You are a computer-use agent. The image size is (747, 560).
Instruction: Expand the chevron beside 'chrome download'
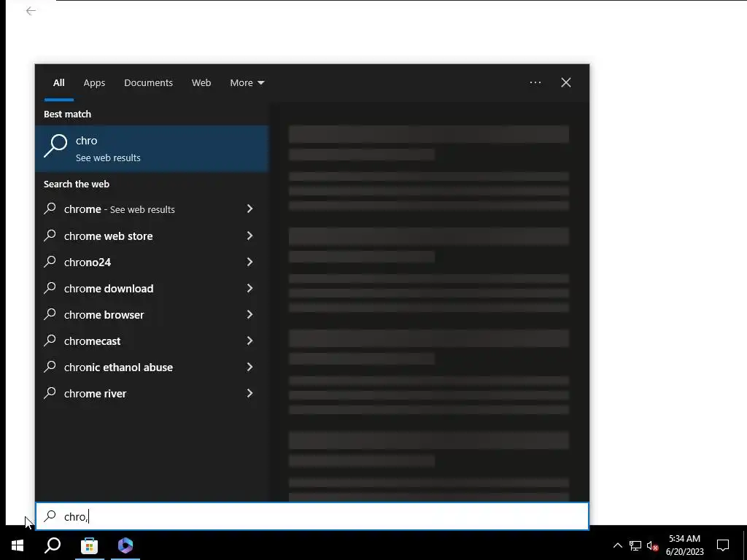point(249,287)
